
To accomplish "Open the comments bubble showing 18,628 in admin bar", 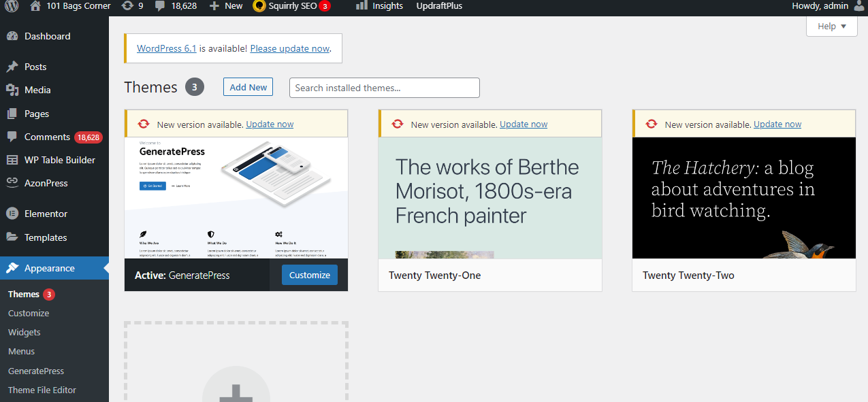I will point(176,6).
